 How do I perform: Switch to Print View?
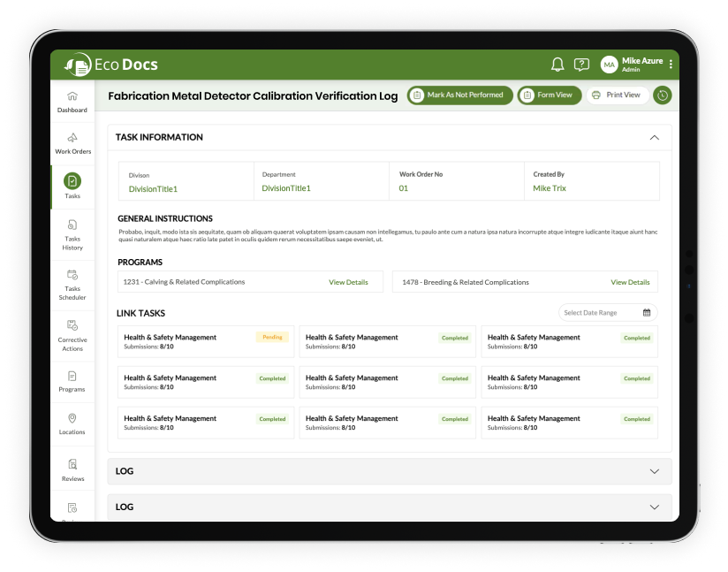click(617, 95)
